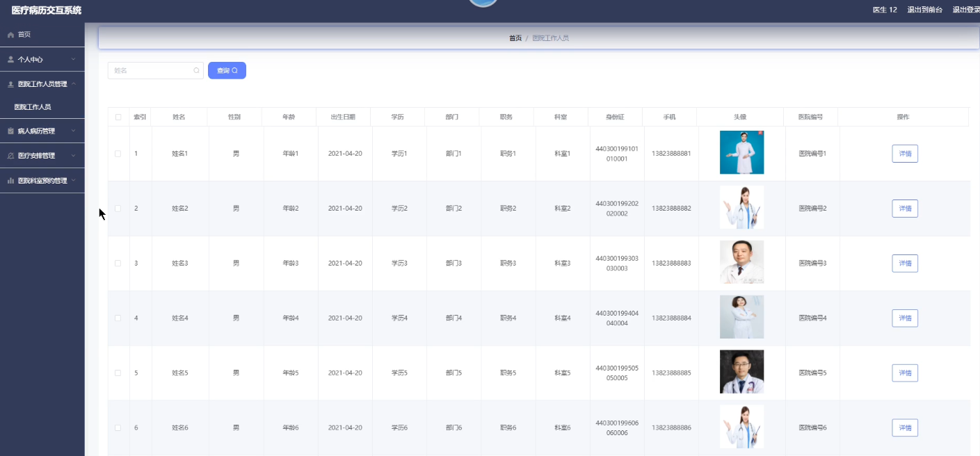Open the 病人病历管理 sidebar menu
This screenshot has height=456, width=980.
click(42, 131)
